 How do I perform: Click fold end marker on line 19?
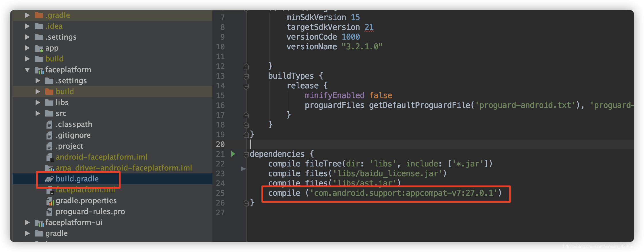point(246,135)
